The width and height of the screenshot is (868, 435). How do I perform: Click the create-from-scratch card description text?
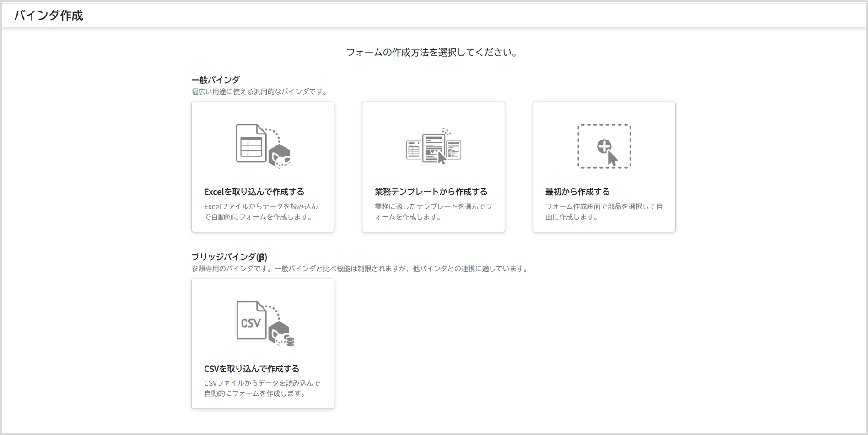point(604,211)
